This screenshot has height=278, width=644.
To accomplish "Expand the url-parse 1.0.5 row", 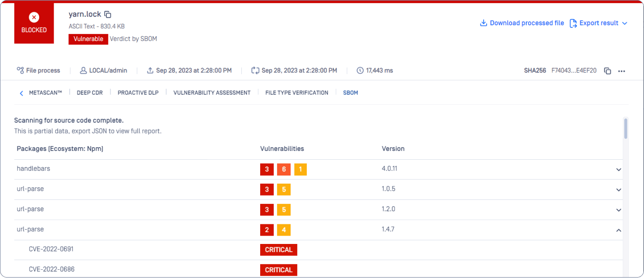I will click(618, 190).
